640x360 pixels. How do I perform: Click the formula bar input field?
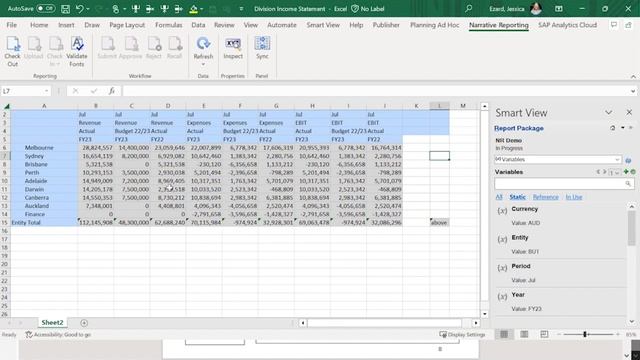pos(376,91)
